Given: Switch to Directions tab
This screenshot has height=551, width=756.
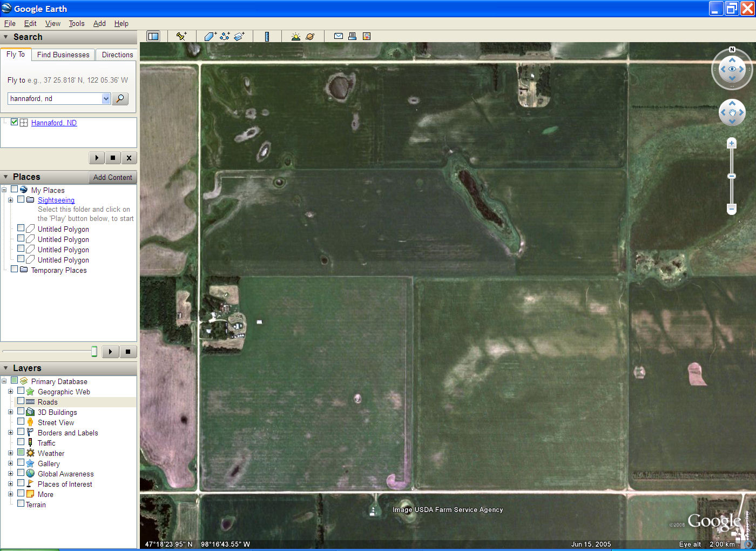Looking at the screenshot, I should (117, 55).
